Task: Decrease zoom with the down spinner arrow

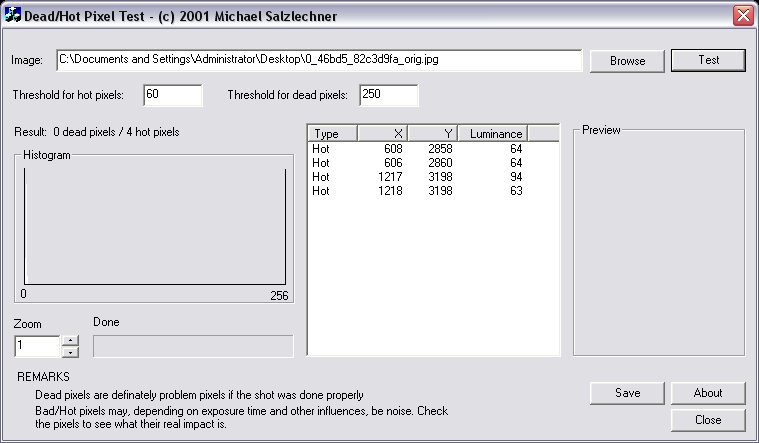Action: pos(70,352)
